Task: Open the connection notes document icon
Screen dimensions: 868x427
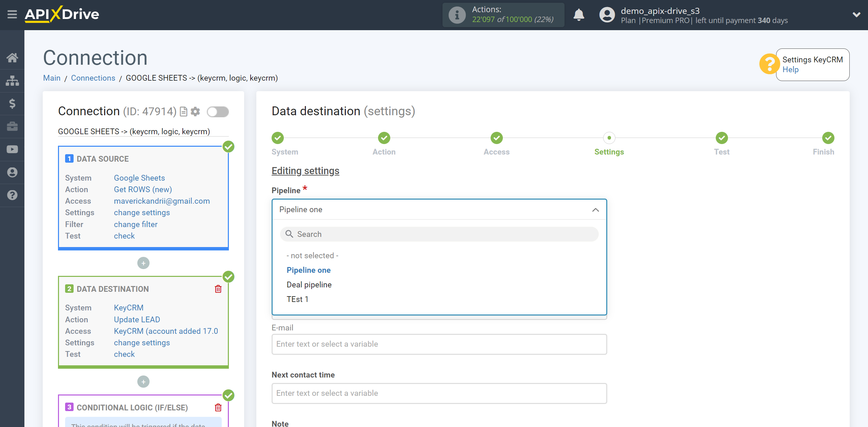Action: (183, 111)
